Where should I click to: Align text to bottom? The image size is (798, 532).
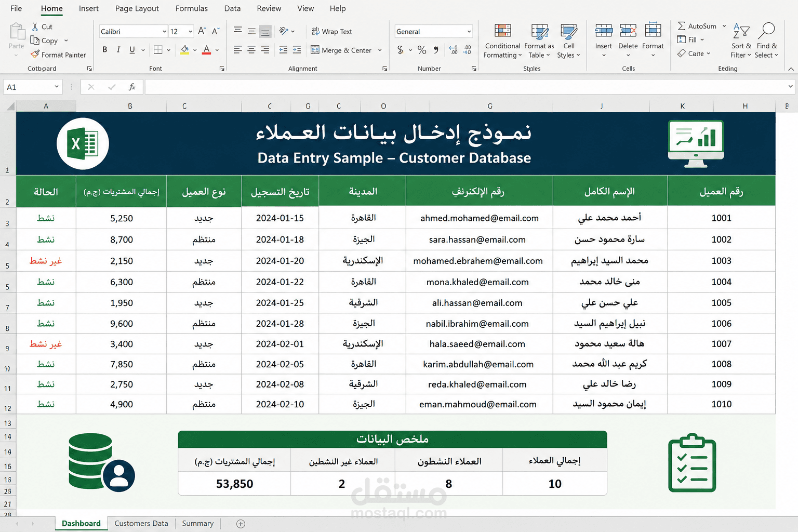pyautogui.click(x=265, y=31)
